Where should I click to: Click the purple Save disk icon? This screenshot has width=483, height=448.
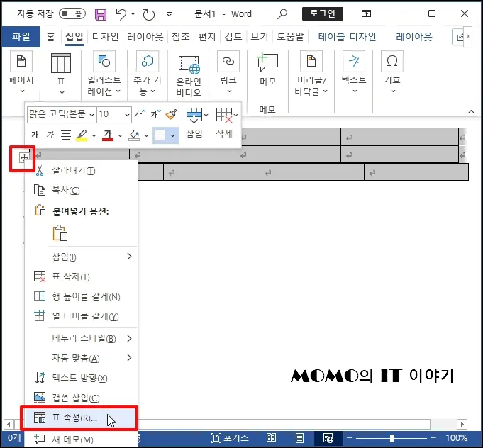[101, 14]
